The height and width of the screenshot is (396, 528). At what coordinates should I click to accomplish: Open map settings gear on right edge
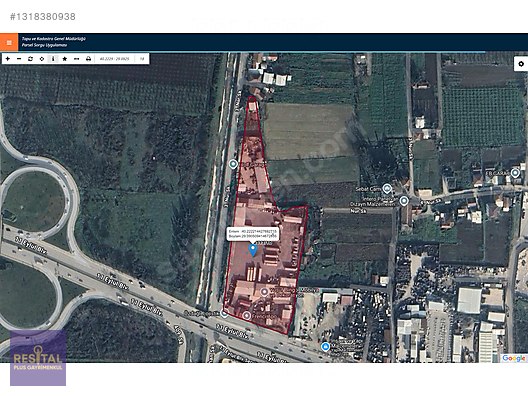pyautogui.click(x=521, y=64)
